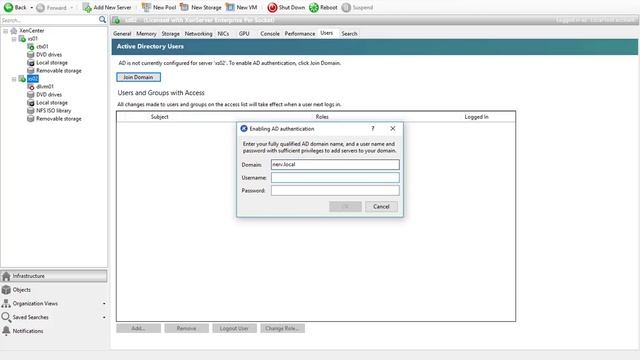Open the General tab
640x360 pixels.
(122, 33)
